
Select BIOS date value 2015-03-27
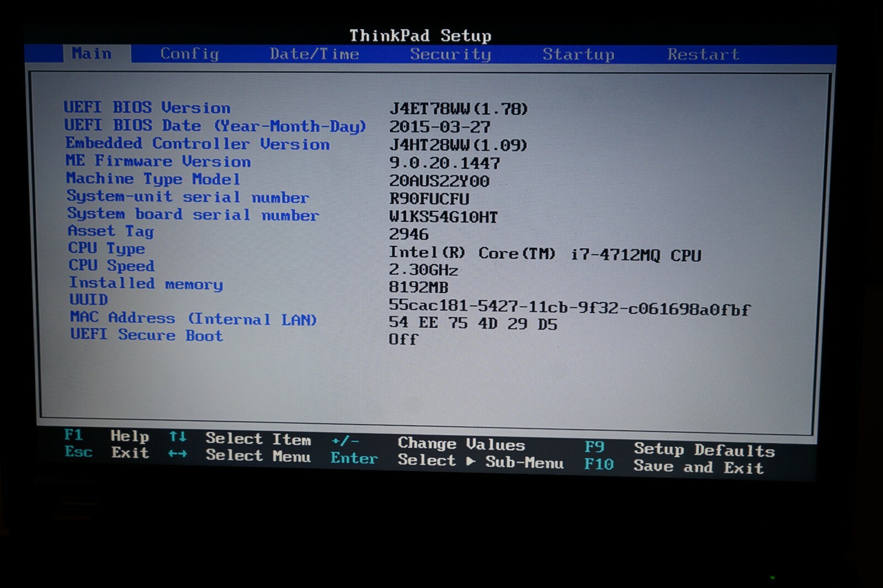click(x=440, y=127)
